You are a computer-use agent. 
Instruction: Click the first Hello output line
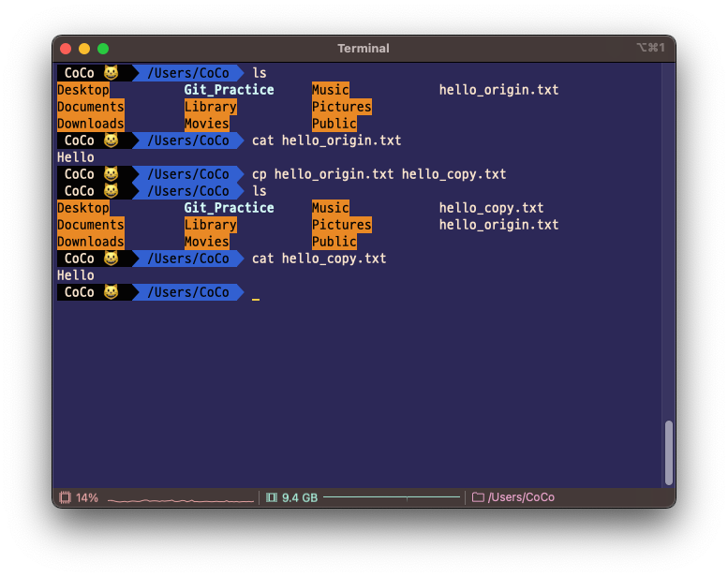[x=76, y=157]
